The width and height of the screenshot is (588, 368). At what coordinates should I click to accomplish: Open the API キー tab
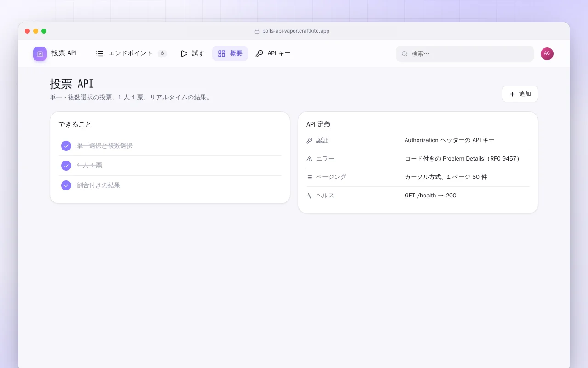point(273,53)
